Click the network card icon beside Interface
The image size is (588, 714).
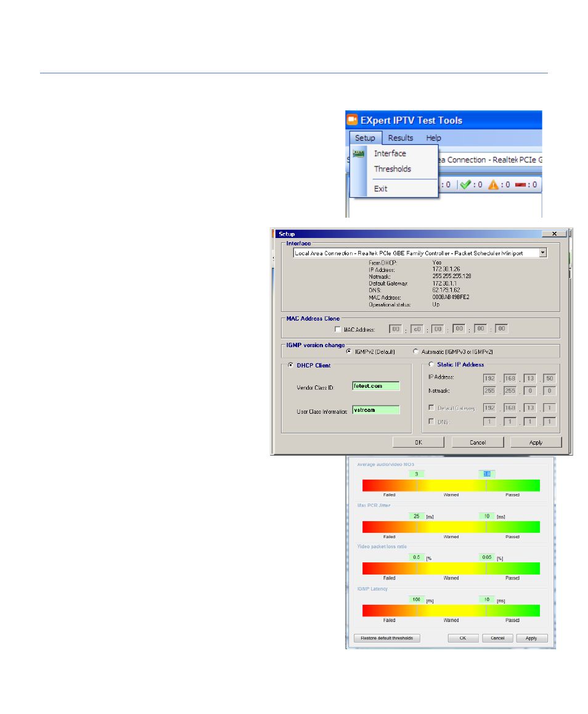[359, 154]
